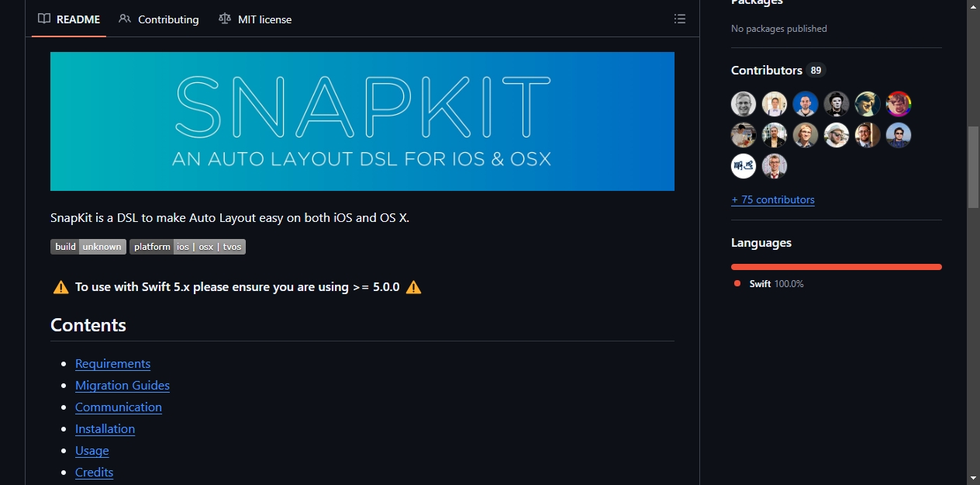Open avatar of man wearing backwards orange cap
The height and width of the screenshot is (485, 980).
806,135
